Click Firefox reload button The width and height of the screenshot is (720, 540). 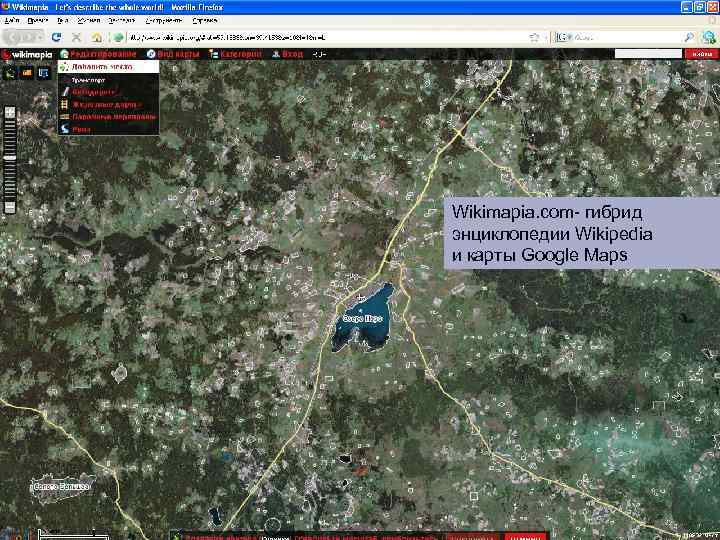point(56,37)
